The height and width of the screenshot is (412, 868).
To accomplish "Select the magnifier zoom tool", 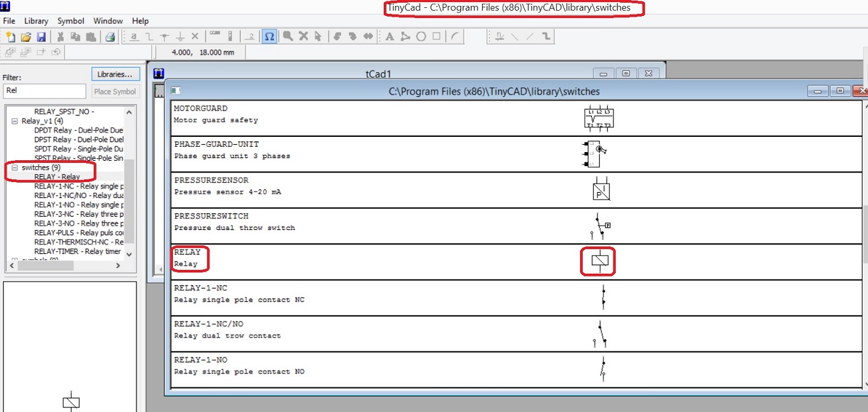I will [288, 37].
